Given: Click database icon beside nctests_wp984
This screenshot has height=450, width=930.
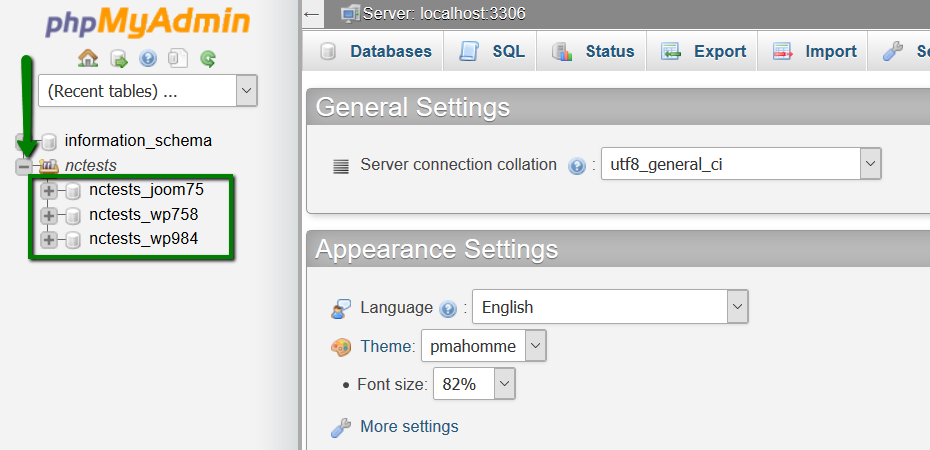Looking at the screenshot, I should (x=73, y=240).
